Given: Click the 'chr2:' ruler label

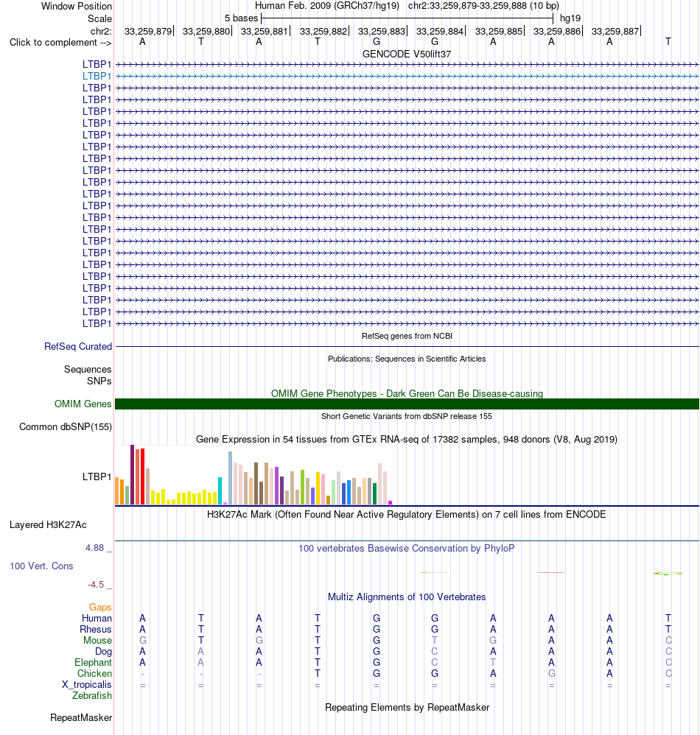Looking at the screenshot, I should tap(101, 32).
